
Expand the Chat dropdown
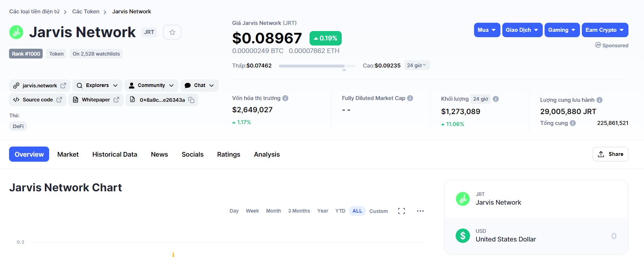[x=200, y=86]
